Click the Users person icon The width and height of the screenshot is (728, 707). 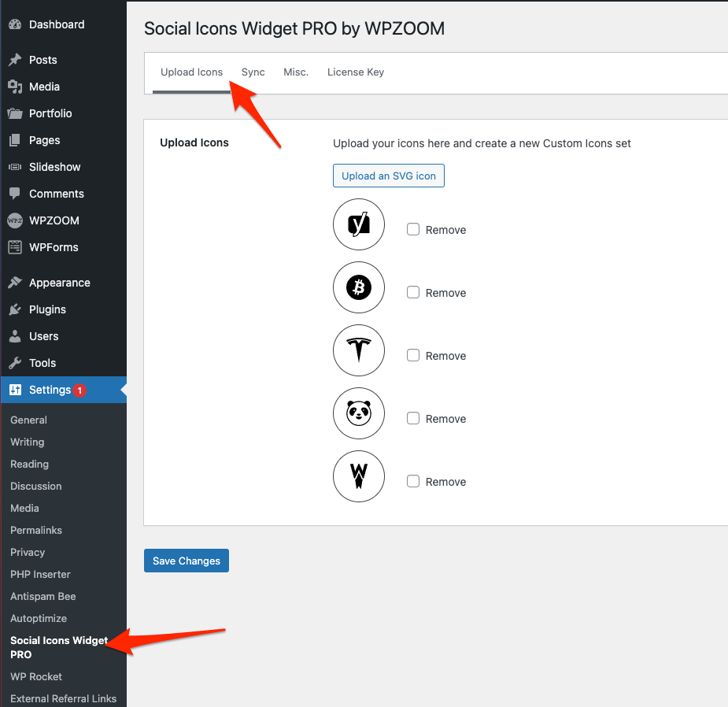[15, 336]
